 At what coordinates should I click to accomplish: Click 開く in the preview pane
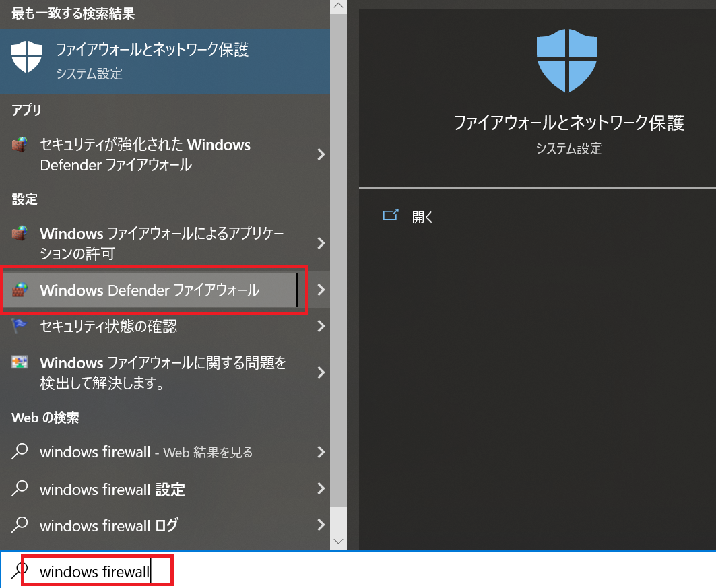point(422,217)
